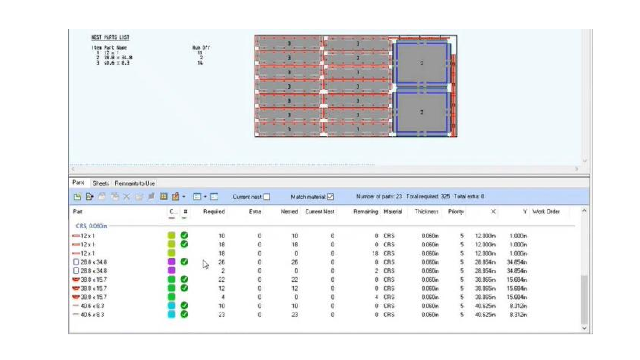Click the green checkmark on 38.8 x 15.7 row requiring 22
Viewport: 640px width, 360px height.
tap(184, 280)
